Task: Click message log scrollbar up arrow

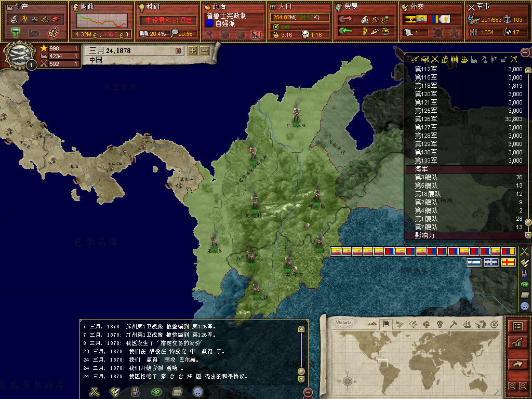Action: pyautogui.click(x=301, y=329)
